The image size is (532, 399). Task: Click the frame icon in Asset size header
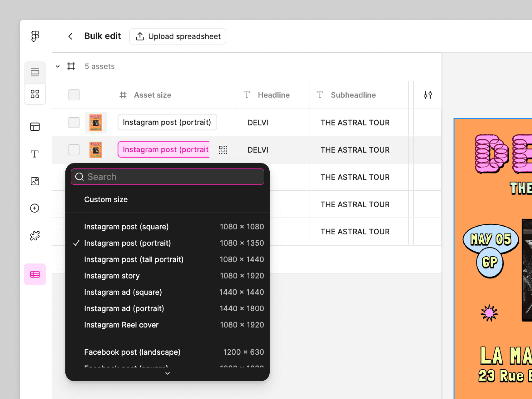(123, 95)
